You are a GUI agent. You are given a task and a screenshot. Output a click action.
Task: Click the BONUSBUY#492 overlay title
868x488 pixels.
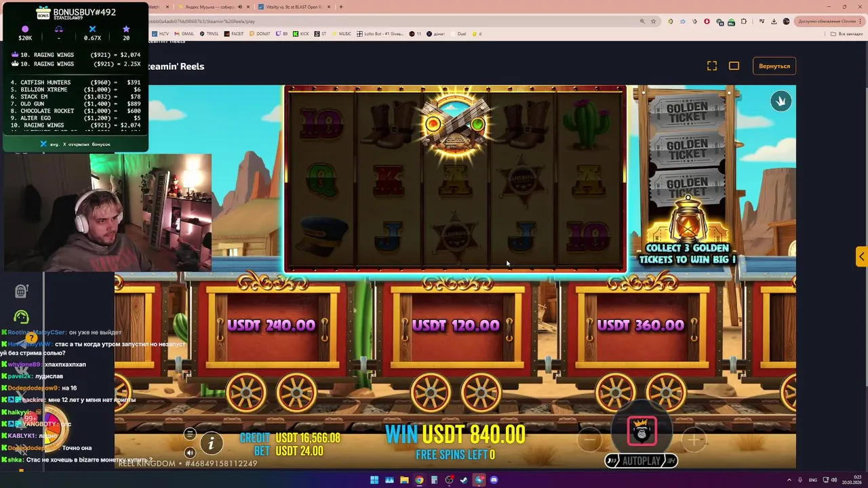pos(85,12)
